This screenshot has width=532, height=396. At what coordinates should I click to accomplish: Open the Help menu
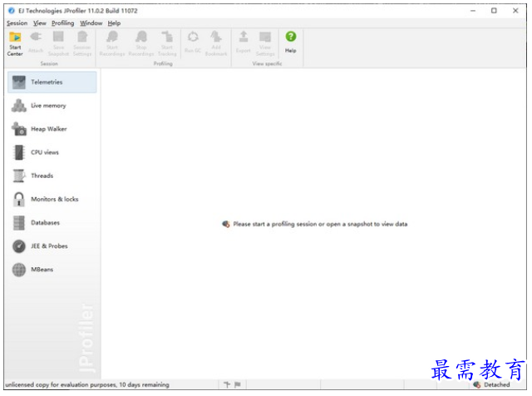click(115, 23)
